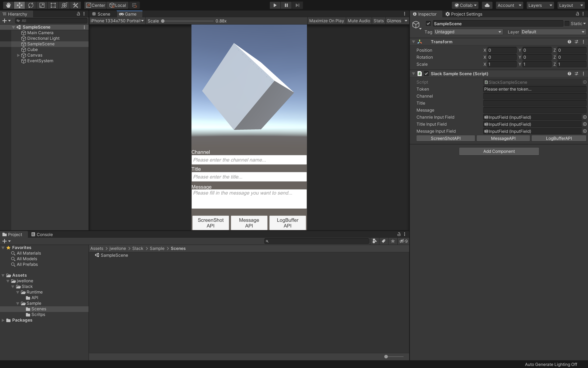588x368 pixels.
Task: Toggle Maximize On Play
Action: pyautogui.click(x=326, y=21)
